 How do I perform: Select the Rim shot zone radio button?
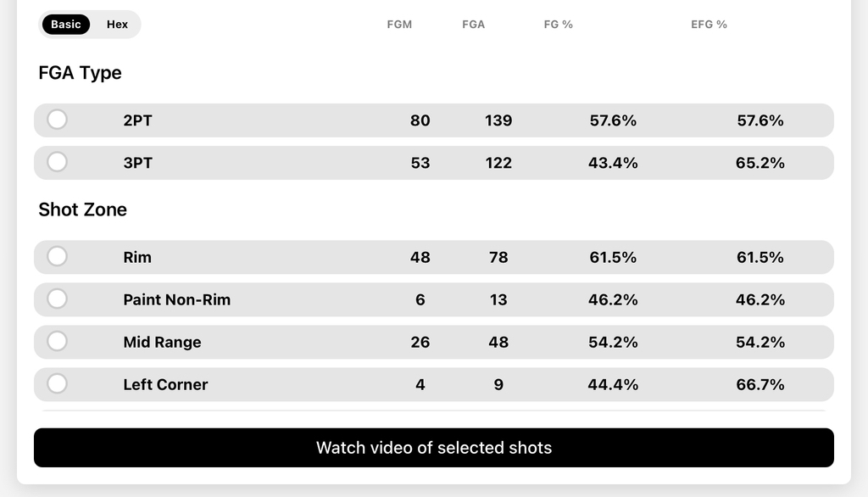[x=57, y=256]
